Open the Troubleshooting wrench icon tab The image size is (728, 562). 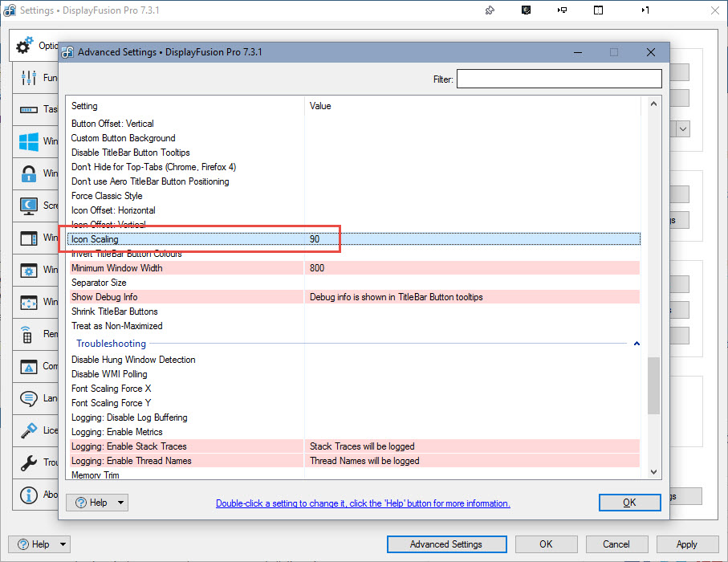tap(29, 462)
